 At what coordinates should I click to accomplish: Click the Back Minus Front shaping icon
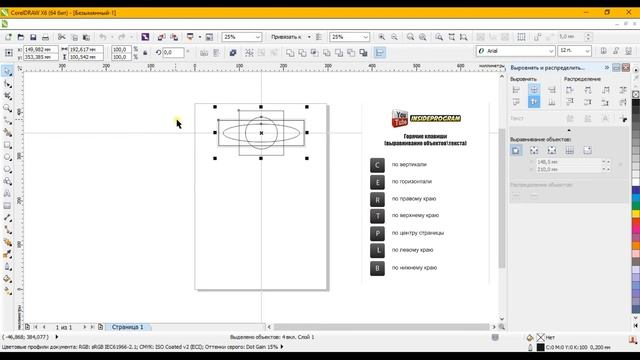[x=351, y=53]
